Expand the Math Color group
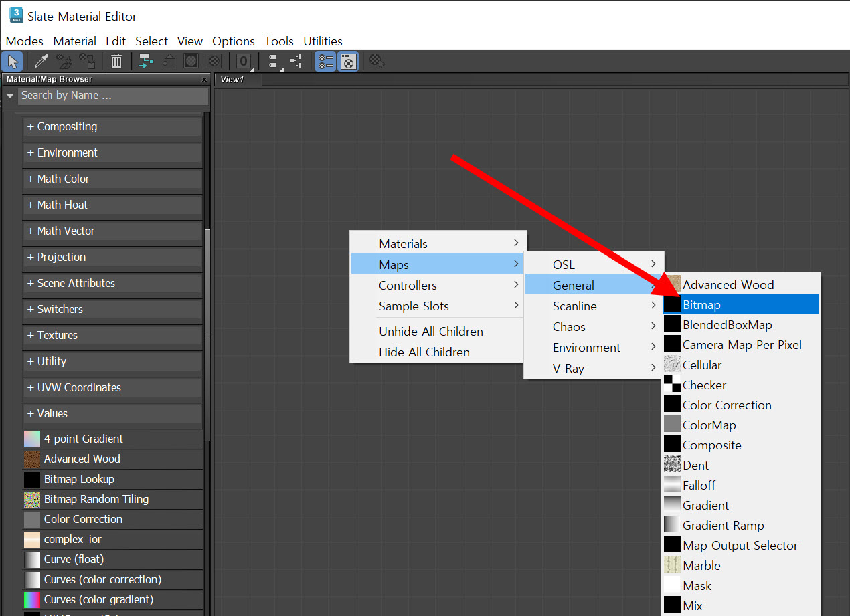The width and height of the screenshot is (850, 616). click(112, 179)
